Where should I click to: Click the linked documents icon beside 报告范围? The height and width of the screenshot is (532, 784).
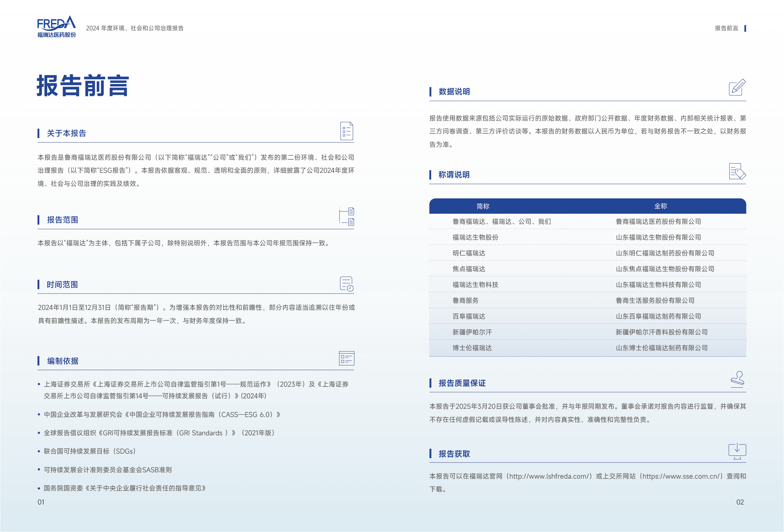point(347,217)
